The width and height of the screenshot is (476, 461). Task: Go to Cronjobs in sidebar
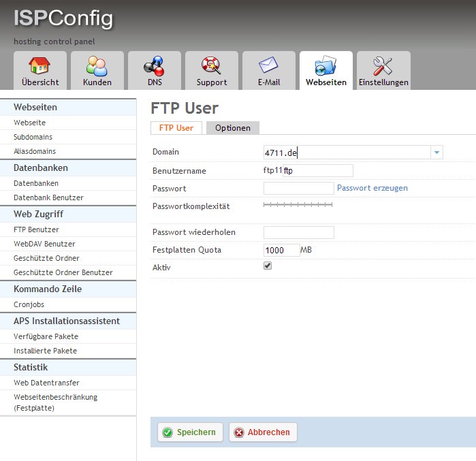click(x=30, y=304)
